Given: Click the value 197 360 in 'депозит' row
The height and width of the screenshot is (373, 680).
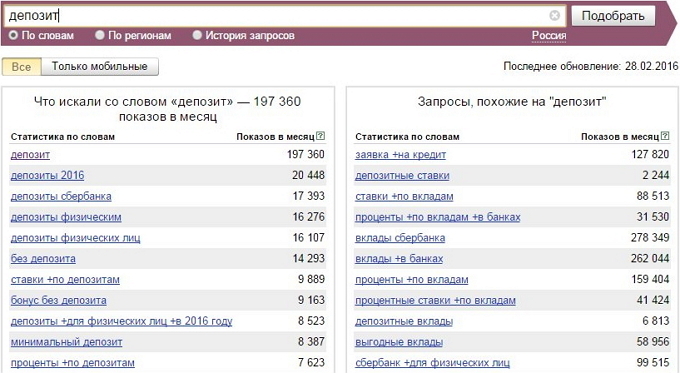Looking at the screenshot, I should click(306, 154).
